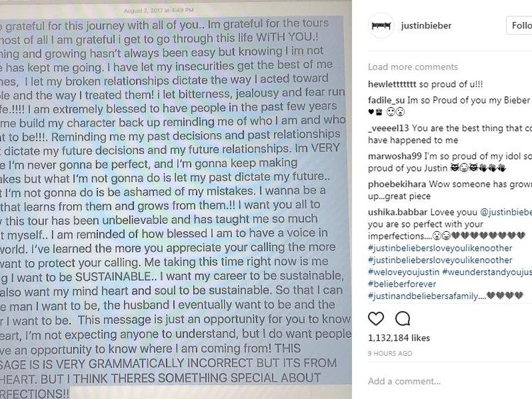
Task: Open hashtag #justinandbeliebersafamily
Action: click(423, 296)
